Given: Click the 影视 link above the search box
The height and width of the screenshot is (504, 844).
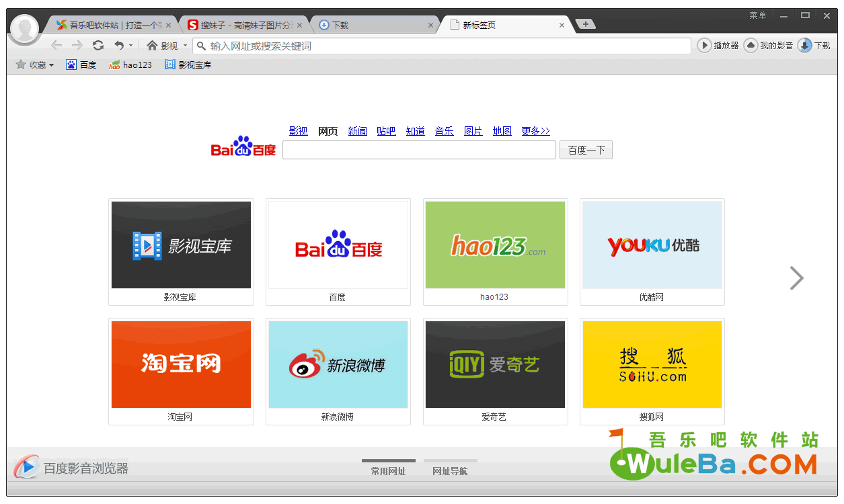Looking at the screenshot, I should tap(298, 131).
